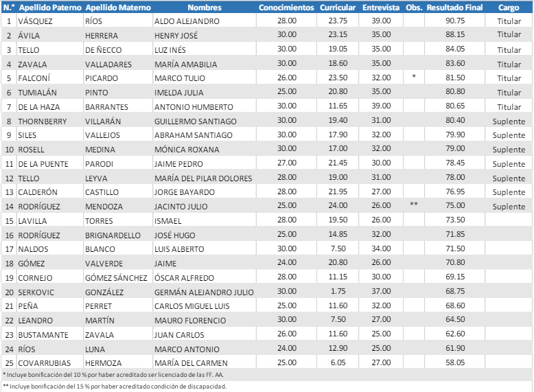Click the name 'JORGE BAYARDO'

tap(185, 192)
